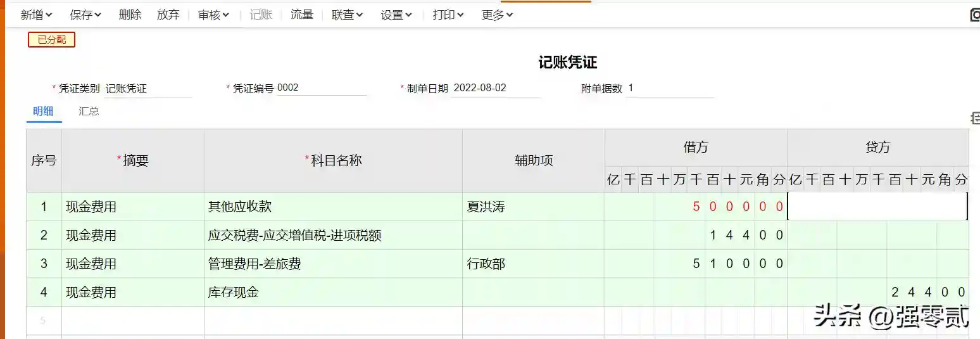This screenshot has width=980, height=339.
Task: Open the 审核 dropdown menu
Action: point(213,15)
